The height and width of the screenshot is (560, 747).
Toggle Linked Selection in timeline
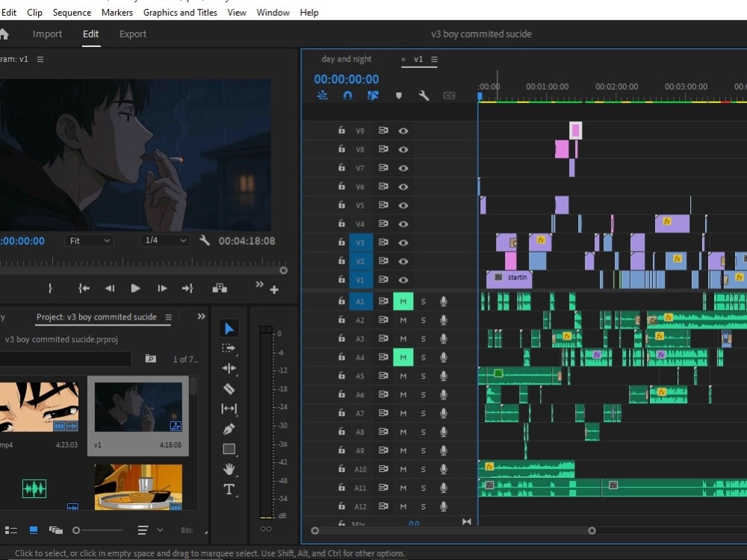pos(373,96)
